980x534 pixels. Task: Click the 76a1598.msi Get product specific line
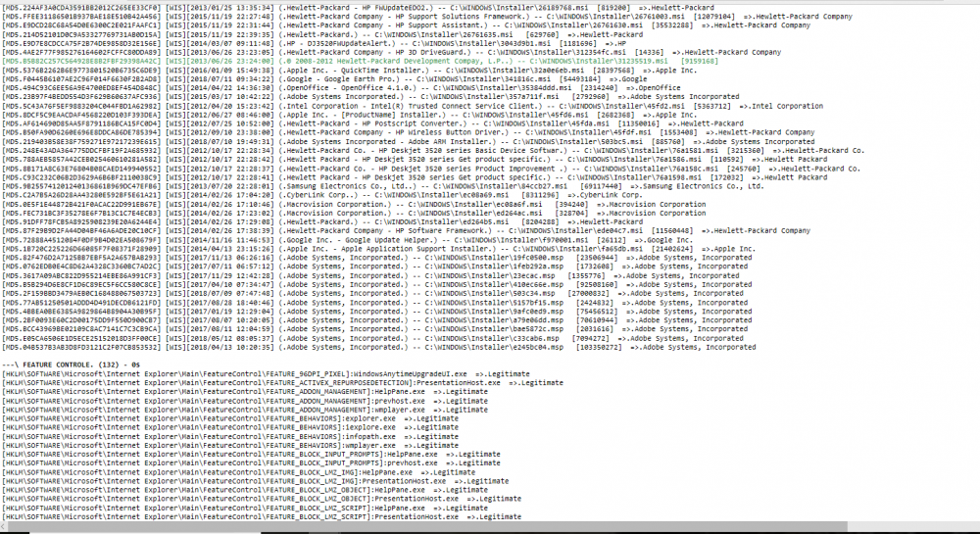click(415, 177)
